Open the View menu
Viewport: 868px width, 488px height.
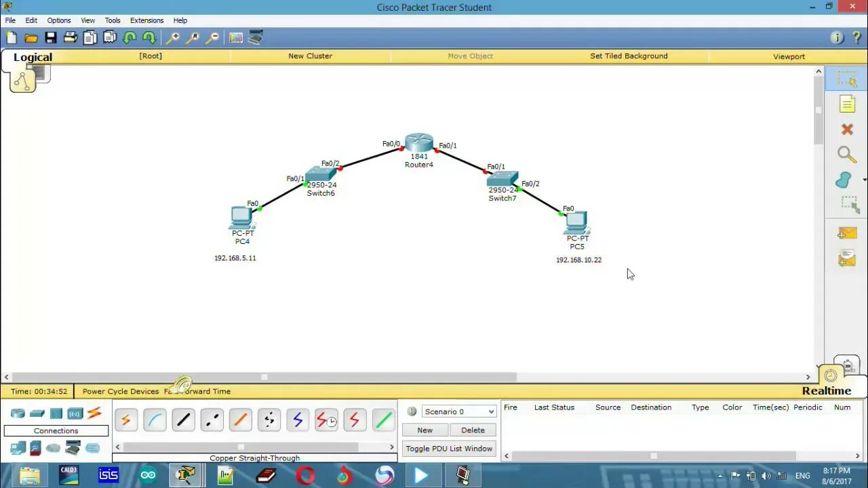[88, 20]
